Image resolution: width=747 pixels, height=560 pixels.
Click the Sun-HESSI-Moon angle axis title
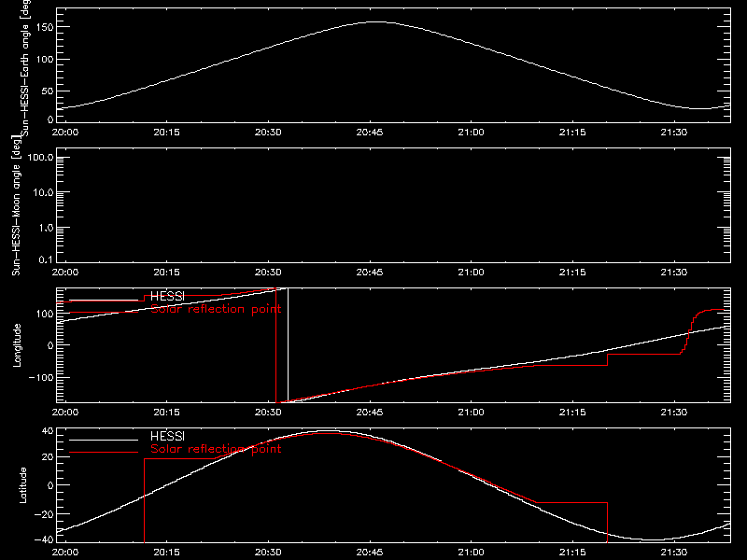tap(16, 205)
